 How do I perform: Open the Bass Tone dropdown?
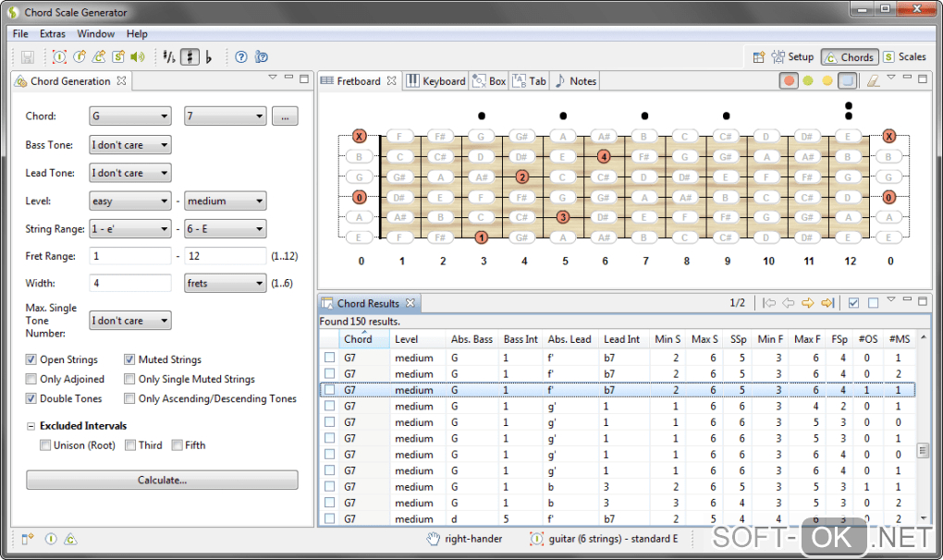[130, 145]
